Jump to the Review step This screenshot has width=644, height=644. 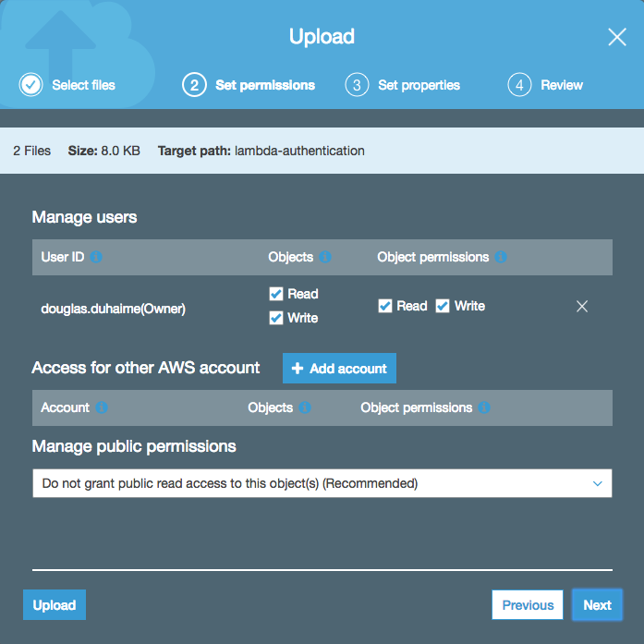point(562,85)
